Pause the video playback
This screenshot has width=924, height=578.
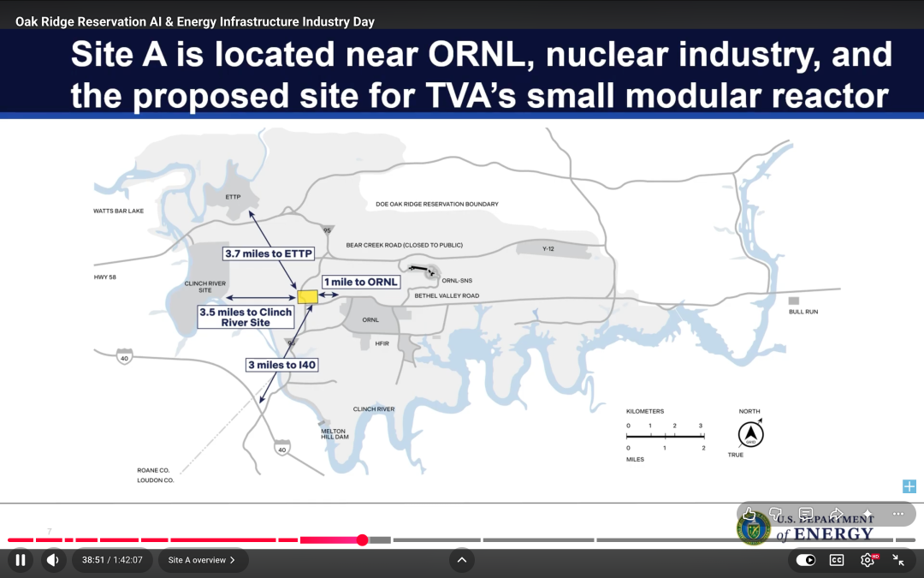point(20,560)
